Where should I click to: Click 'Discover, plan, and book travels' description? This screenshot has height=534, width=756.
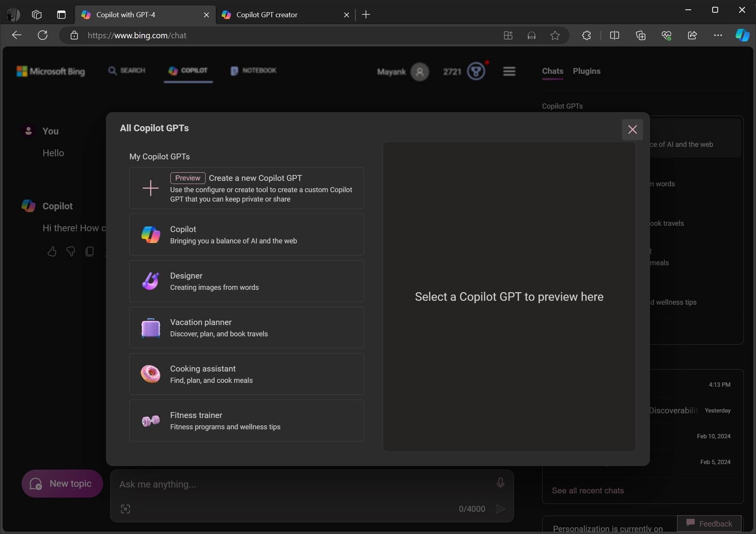point(219,334)
